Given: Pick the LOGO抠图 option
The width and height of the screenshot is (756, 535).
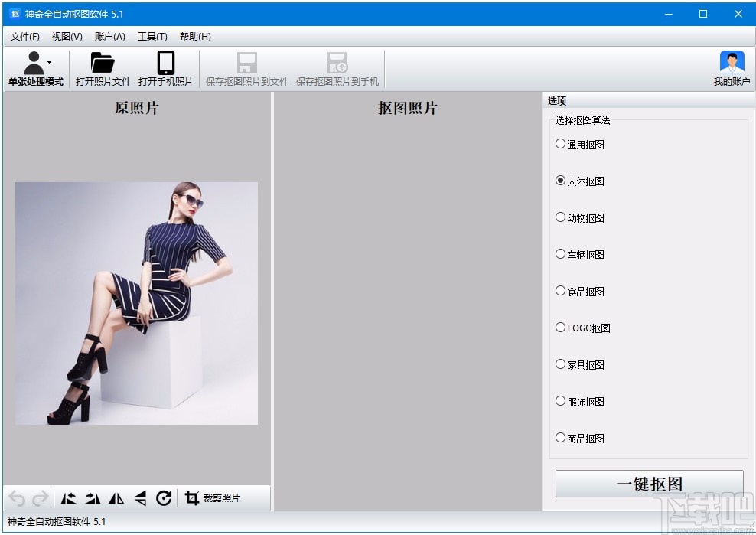Looking at the screenshot, I should [561, 328].
